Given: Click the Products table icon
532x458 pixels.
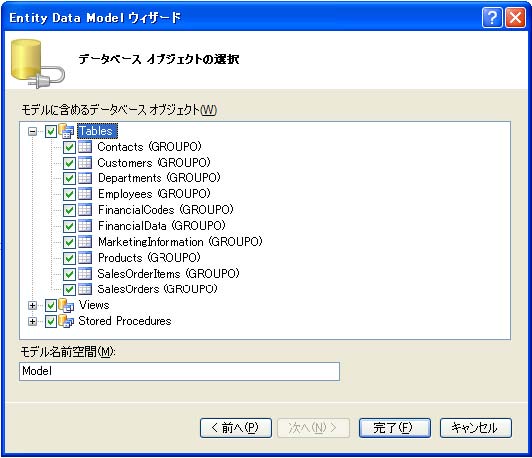Looking at the screenshot, I should click(85, 258).
